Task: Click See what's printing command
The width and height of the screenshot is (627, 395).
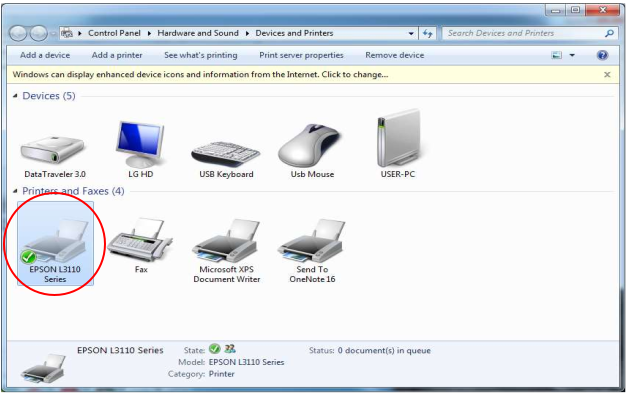Action: [201, 55]
